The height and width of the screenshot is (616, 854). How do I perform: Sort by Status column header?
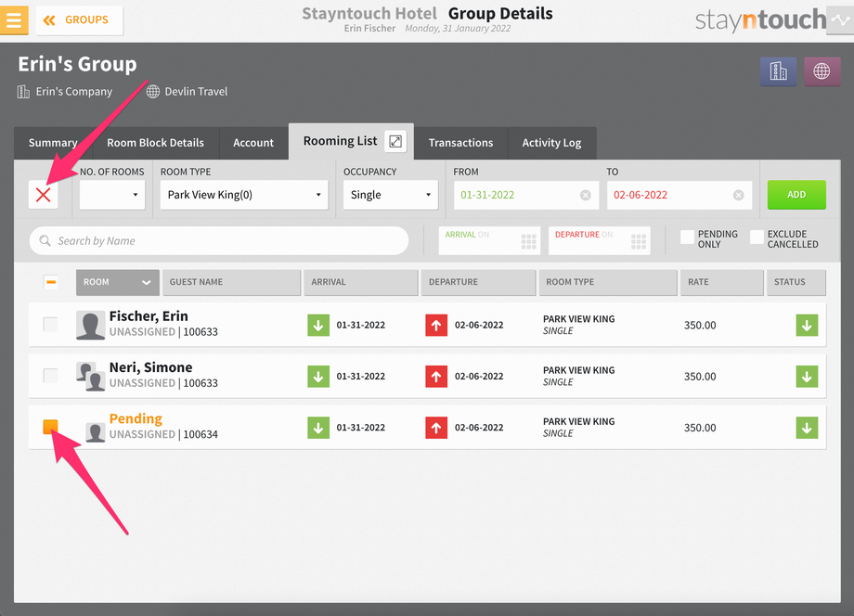(796, 282)
